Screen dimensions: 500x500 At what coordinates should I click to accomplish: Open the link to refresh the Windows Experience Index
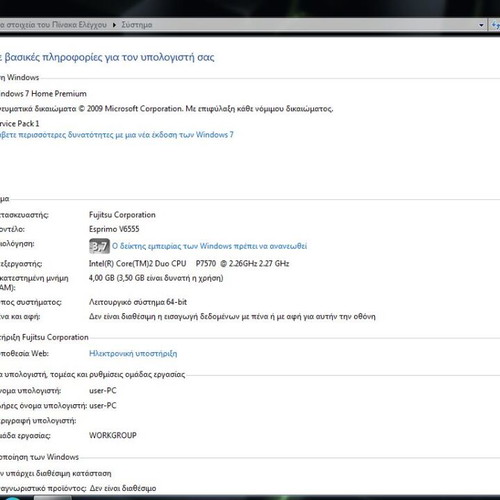pyautogui.click(x=209, y=246)
